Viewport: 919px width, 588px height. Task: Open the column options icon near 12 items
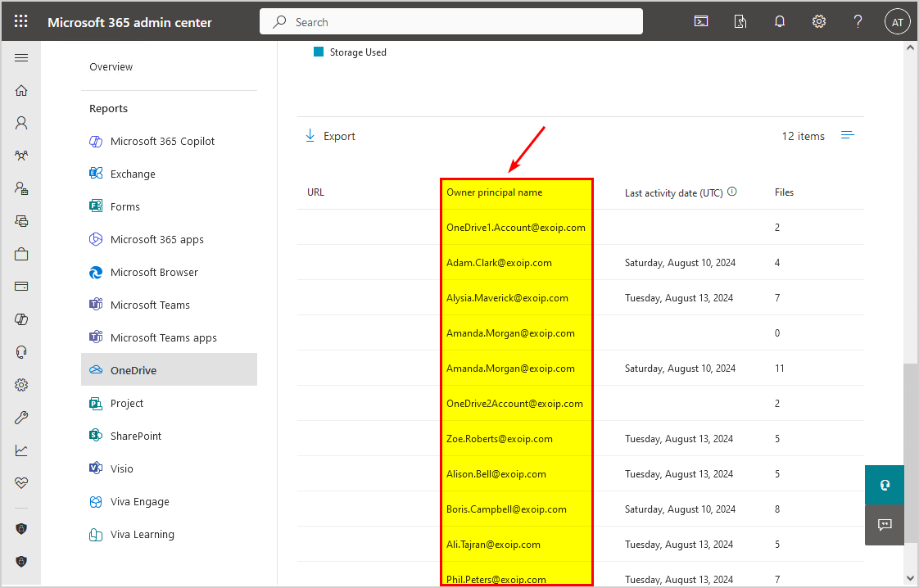848,136
